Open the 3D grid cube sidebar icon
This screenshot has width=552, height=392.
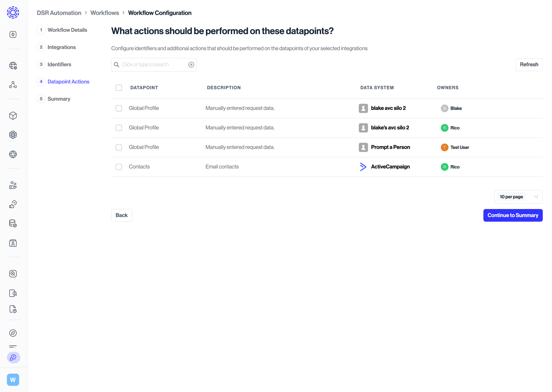tap(13, 135)
